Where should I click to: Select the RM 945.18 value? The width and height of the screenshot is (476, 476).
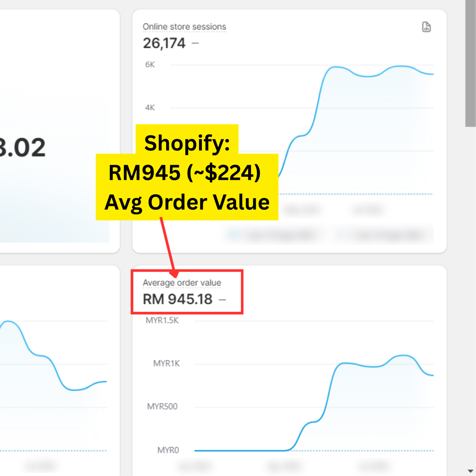[177, 299]
